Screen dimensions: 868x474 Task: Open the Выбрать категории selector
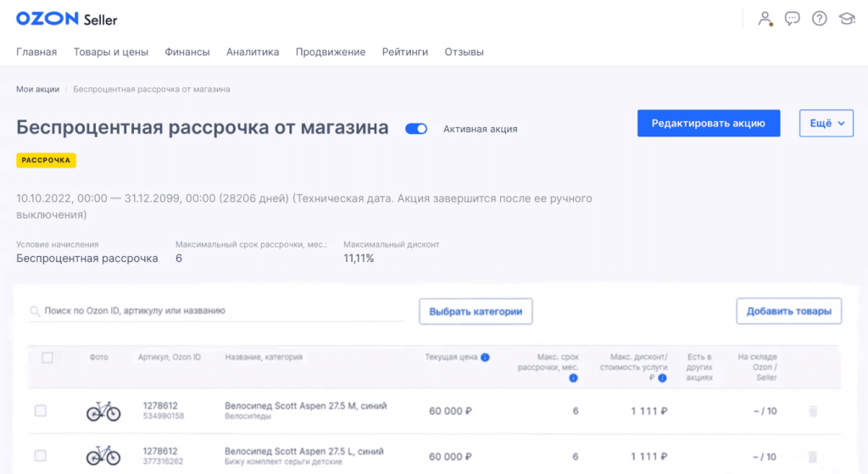[x=476, y=311]
